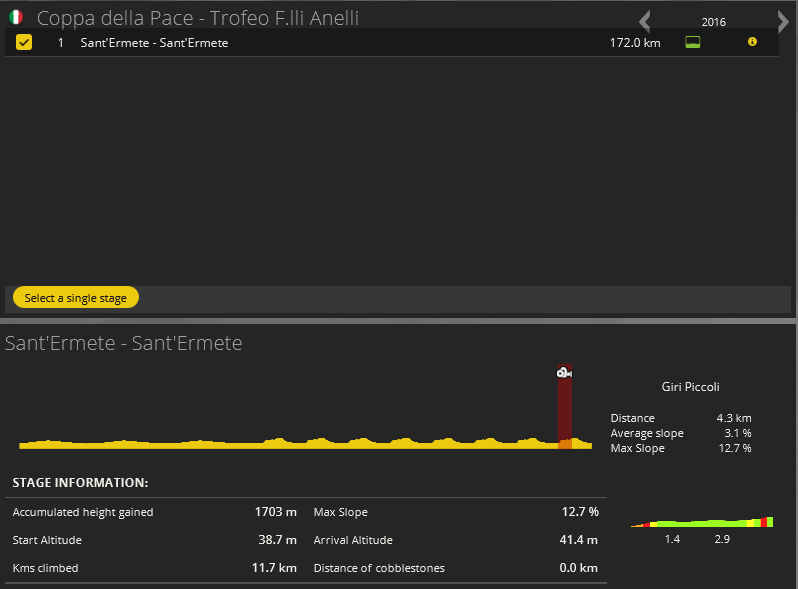Viewport: 798px width, 589px height.
Task: Click the Coppa della Pace race title
Action: click(198, 18)
